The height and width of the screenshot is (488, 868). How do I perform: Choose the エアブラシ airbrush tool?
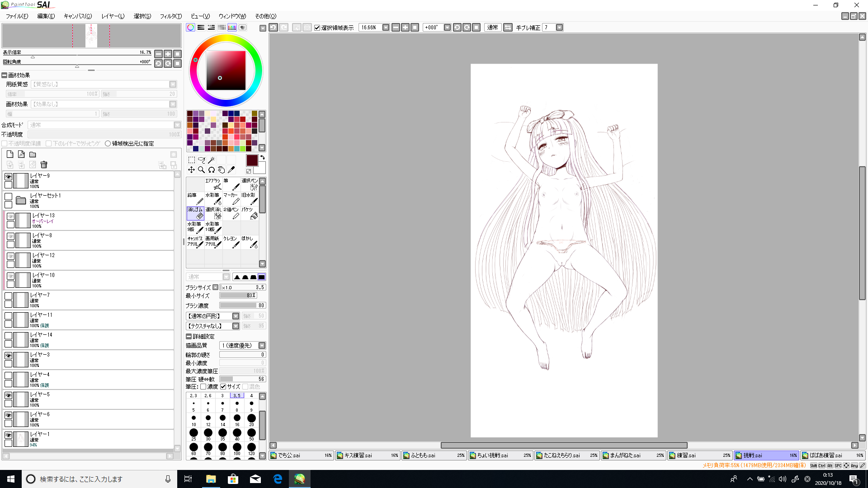(213, 184)
